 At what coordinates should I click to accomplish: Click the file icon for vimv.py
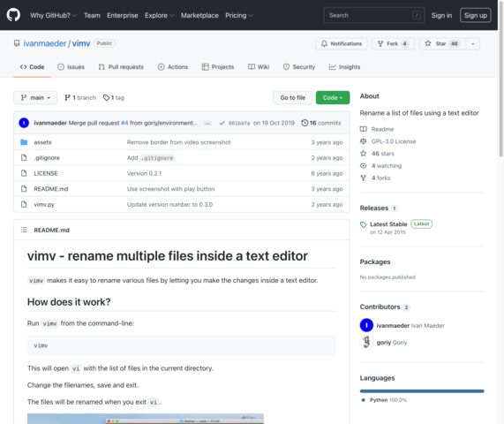coord(24,204)
